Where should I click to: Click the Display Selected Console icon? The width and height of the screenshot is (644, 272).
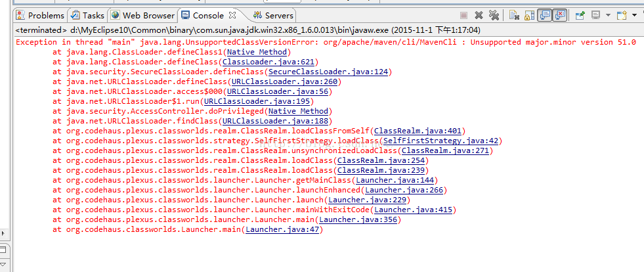(595, 16)
